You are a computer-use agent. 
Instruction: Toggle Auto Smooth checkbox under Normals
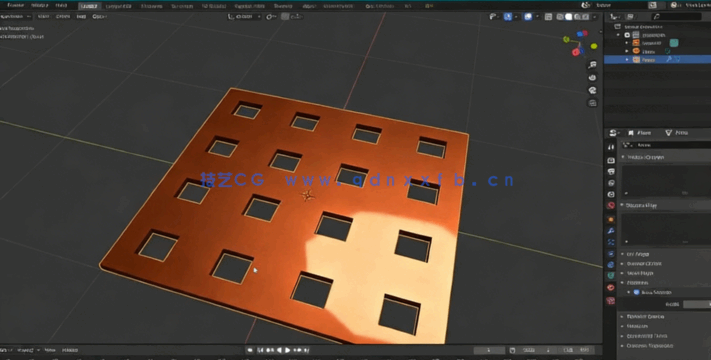click(x=636, y=292)
